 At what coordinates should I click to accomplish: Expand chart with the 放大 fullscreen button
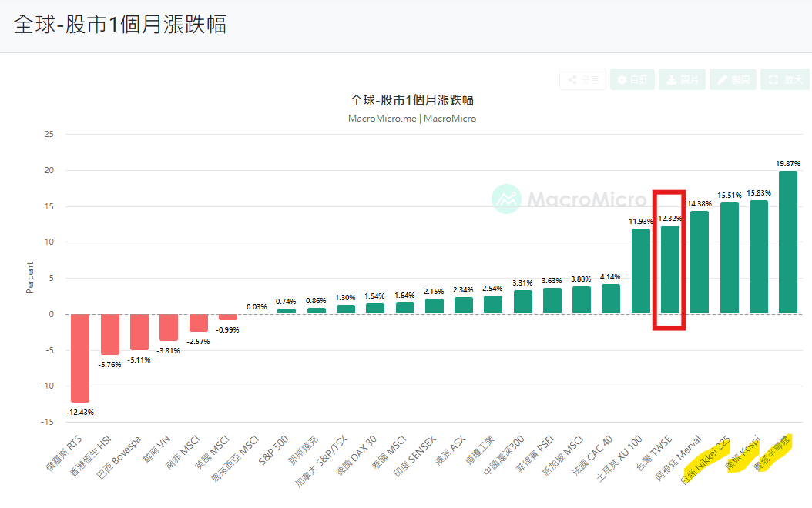(784, 80)
